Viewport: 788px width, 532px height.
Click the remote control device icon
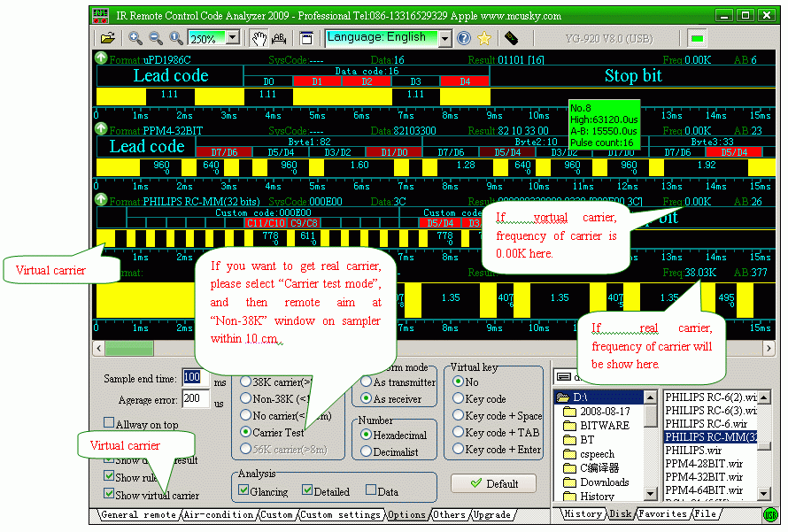[x=511, y=38]
